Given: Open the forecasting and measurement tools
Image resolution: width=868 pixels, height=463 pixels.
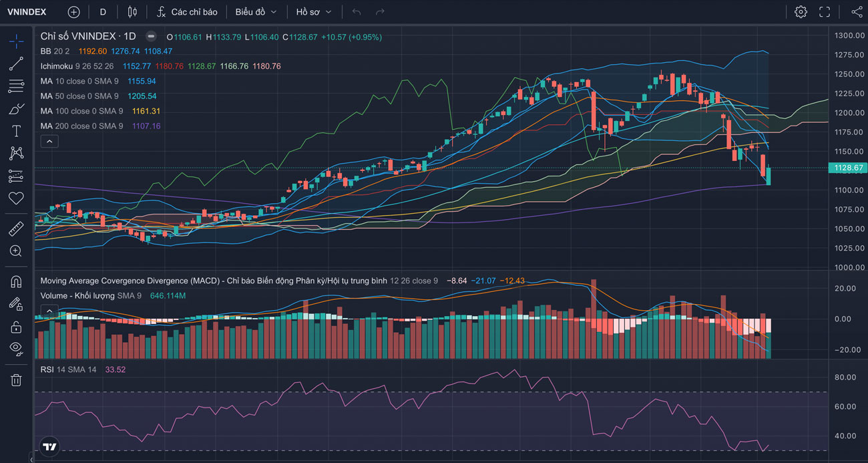Looking at the screenshot, I should point(16,176).
